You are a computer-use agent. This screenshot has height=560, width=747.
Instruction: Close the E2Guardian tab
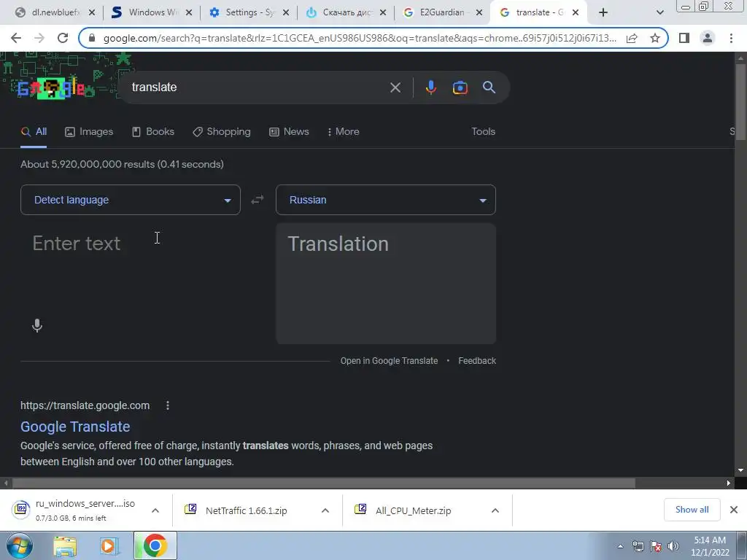coord(479,13)
